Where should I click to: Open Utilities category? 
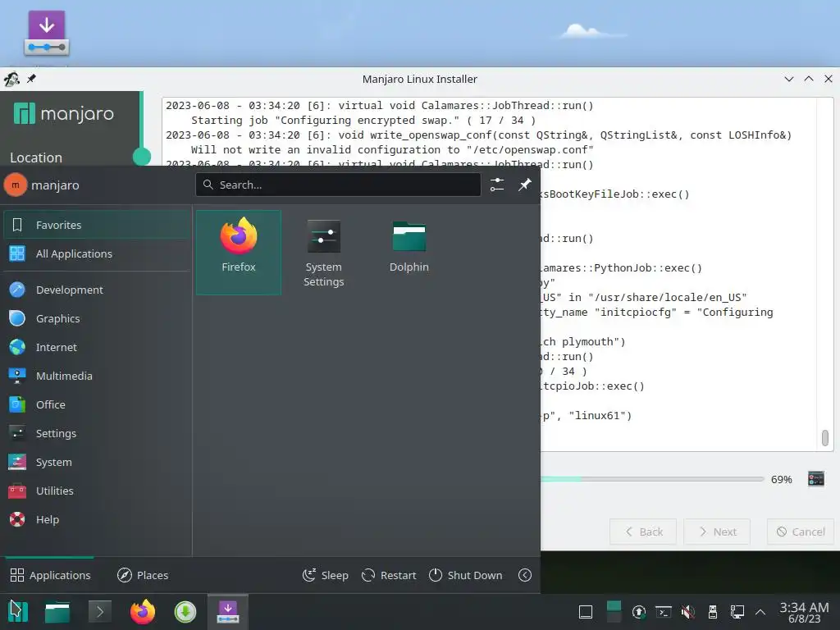click(x=97, y=491)
